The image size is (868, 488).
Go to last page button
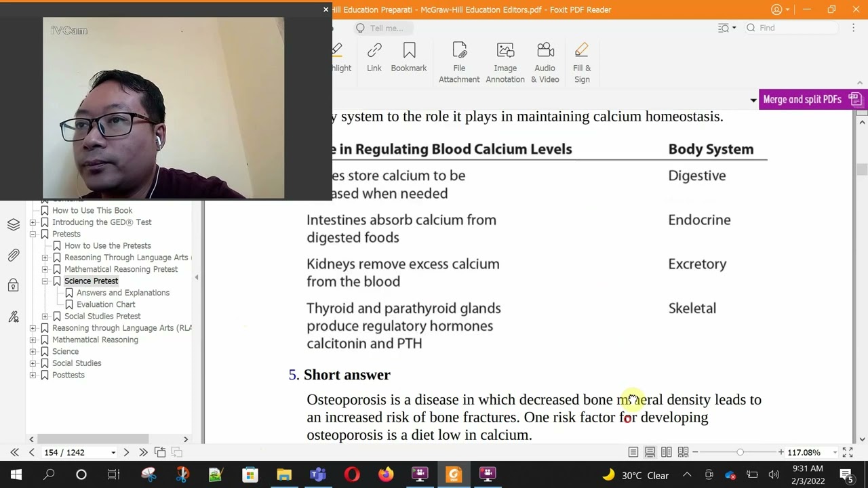click(x=143, y=452)
